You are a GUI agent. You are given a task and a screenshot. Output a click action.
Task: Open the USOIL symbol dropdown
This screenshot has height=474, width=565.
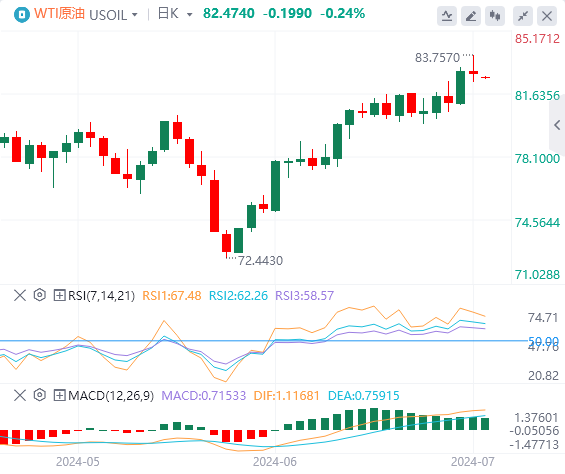click(x=113, y=15)
